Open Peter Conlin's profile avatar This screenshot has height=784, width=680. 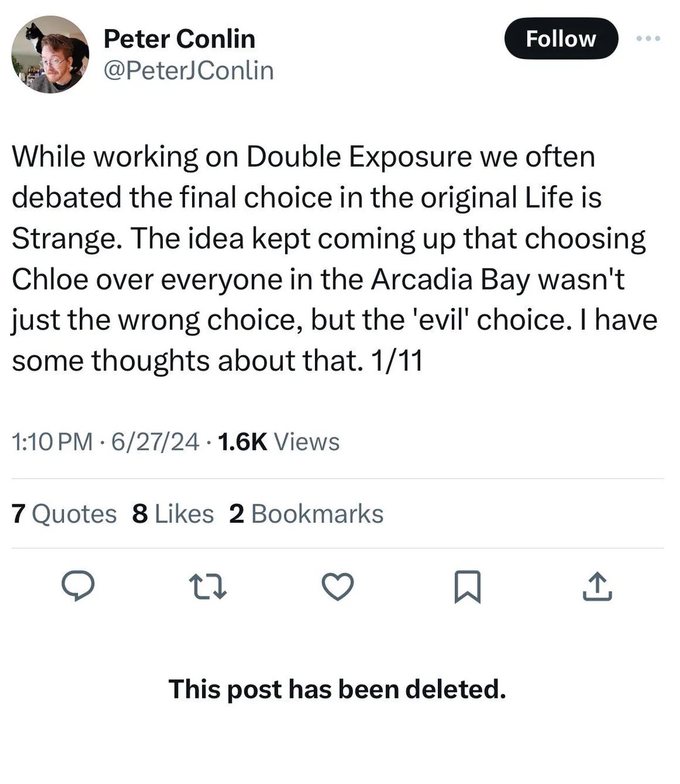50,55
